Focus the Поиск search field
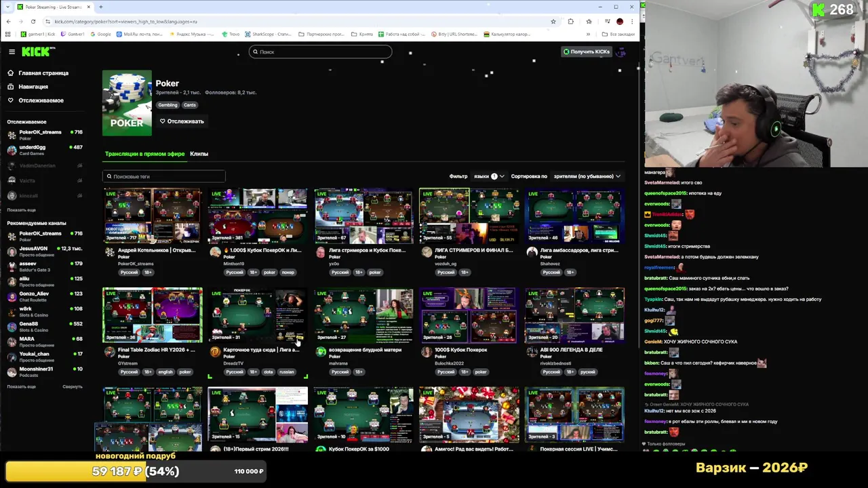 pyautogui.click(x=320, y=52)
